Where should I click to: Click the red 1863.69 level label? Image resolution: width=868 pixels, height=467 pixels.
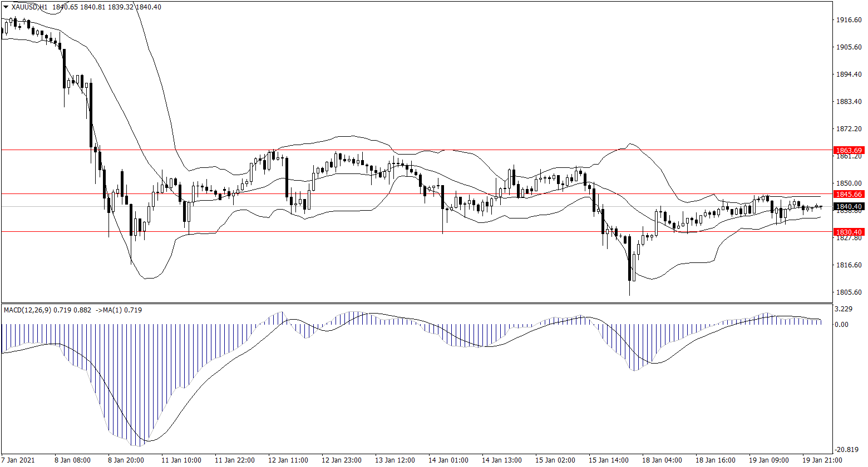pos(849,151)
